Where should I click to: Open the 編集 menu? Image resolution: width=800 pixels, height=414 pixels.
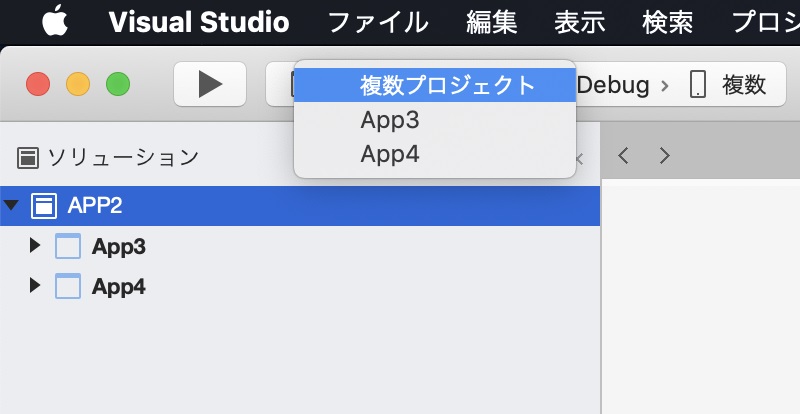point(492,22)
